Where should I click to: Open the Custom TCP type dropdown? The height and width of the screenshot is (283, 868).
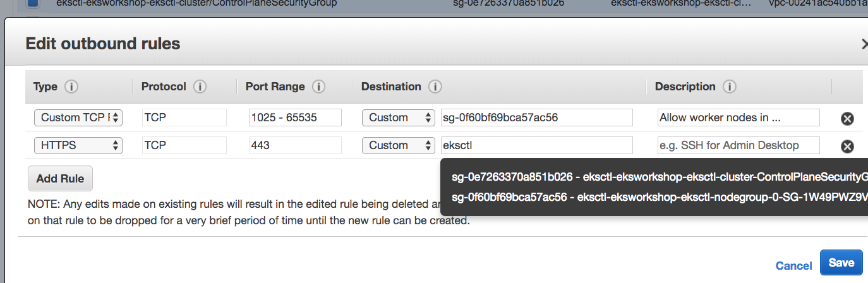(x=78, y=117)
